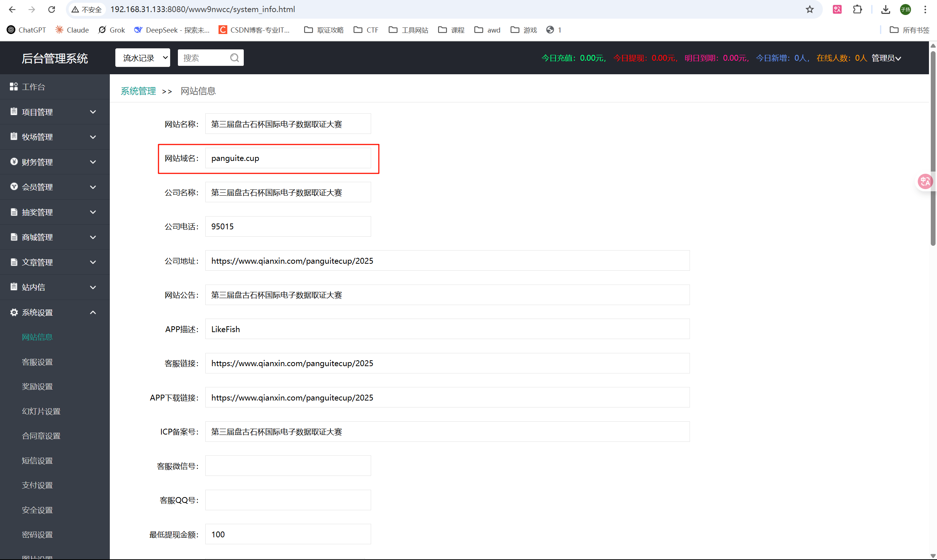Collapse the 系统设置 menu
The image size is (937, 560).
(x=55, y=312)
